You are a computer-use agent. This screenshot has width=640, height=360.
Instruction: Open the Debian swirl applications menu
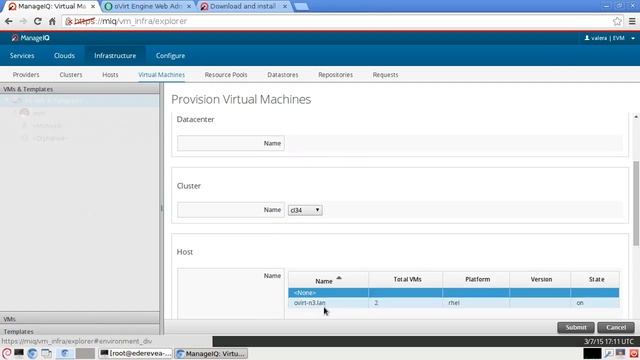[x=6, y=353]
